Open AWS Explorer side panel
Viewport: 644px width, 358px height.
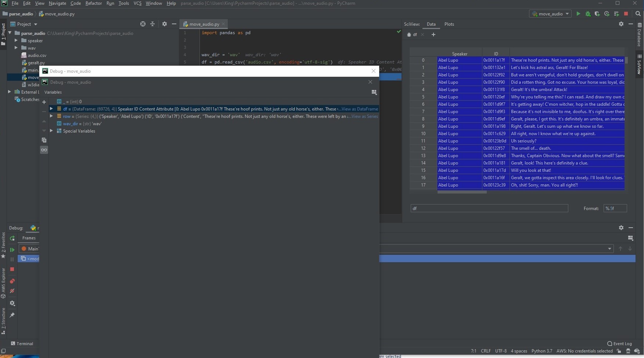3,283
